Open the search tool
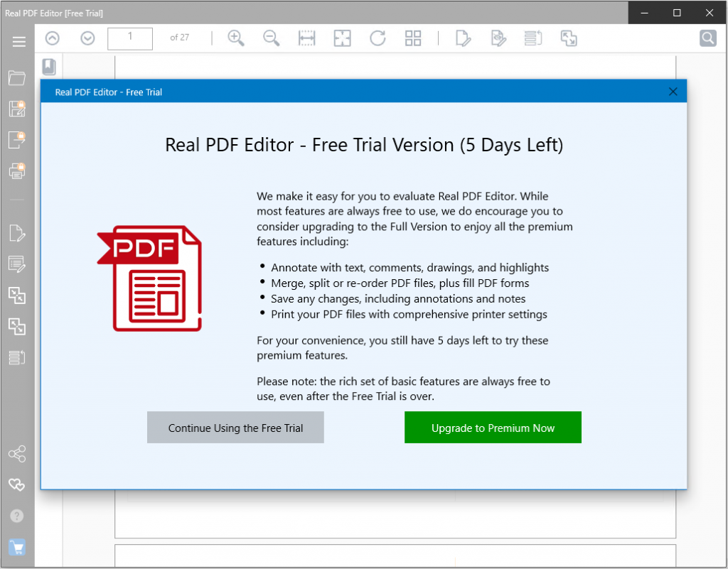The width and height of the screenshot is (728, 569). tap(707, 38)
